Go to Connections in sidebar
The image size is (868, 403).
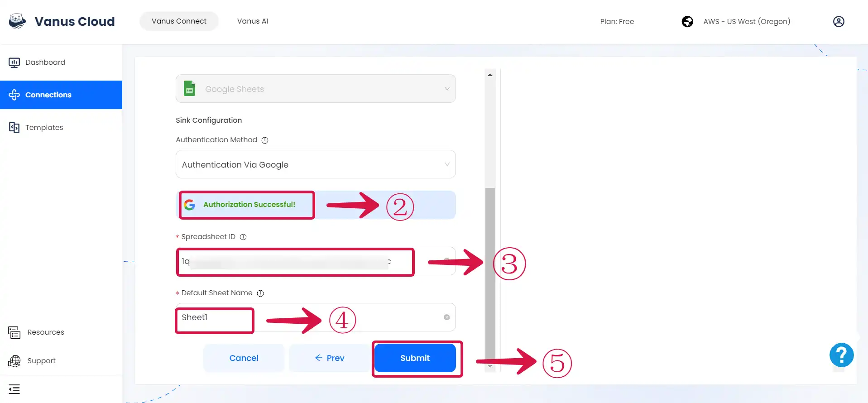(x=61, y=95)
